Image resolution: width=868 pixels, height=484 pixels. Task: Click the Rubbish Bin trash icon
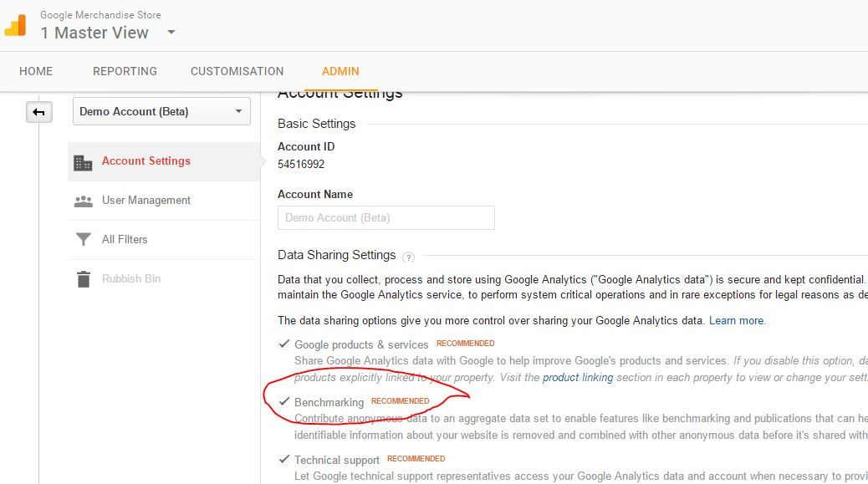coord(84,279)
